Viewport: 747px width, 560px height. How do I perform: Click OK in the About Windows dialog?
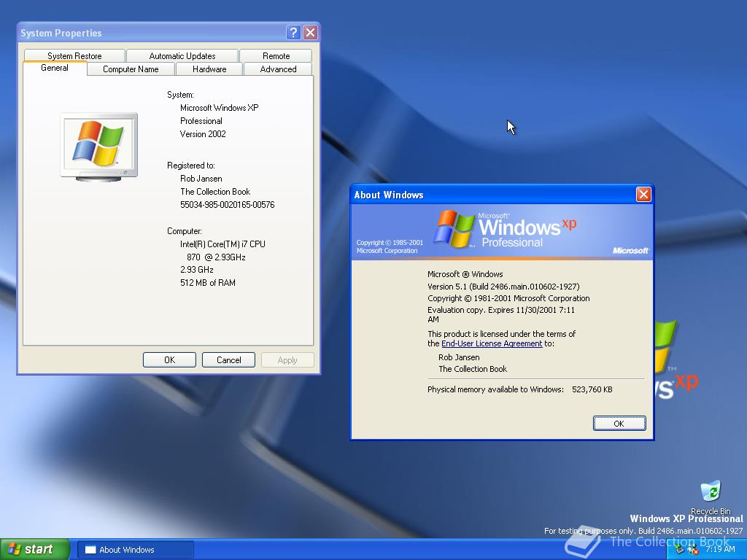tap(619, 424)
